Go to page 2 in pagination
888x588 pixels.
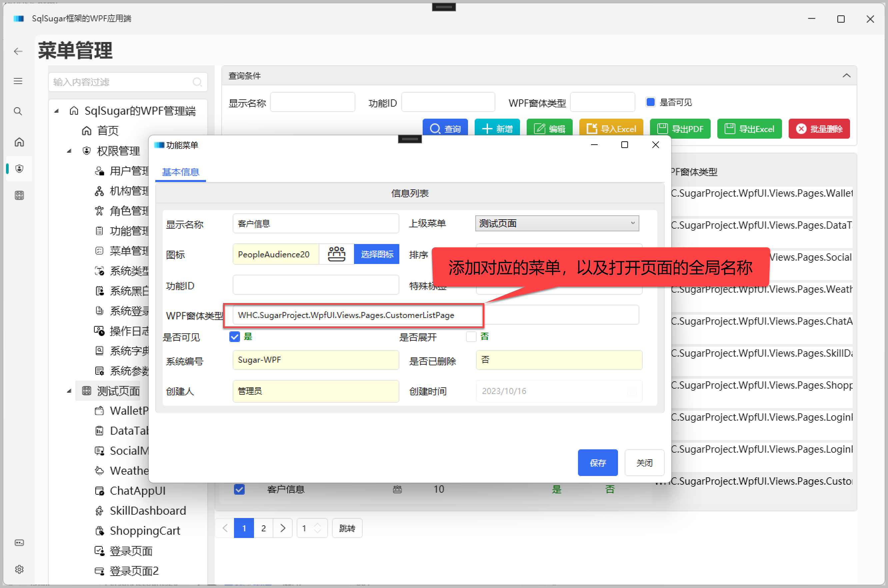pos(263,528)
